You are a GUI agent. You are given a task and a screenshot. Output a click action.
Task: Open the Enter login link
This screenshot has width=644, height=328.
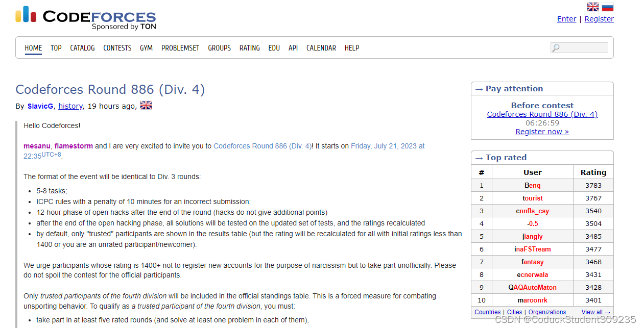pyautogui.click(x=566, y=19)
